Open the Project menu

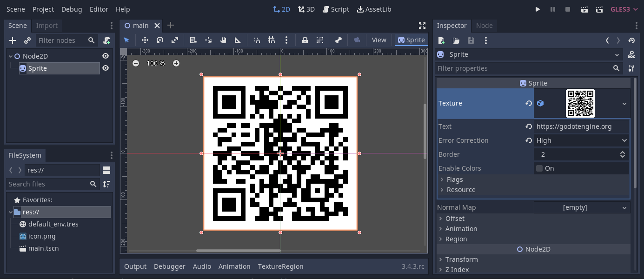43,9
